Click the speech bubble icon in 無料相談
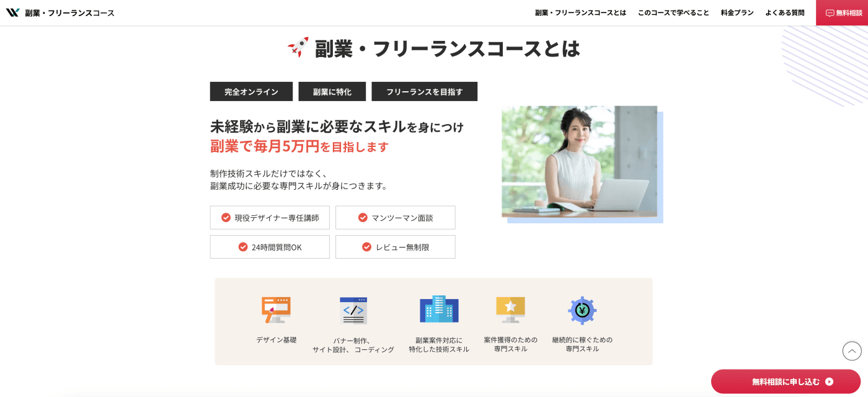 pos(829,12)
